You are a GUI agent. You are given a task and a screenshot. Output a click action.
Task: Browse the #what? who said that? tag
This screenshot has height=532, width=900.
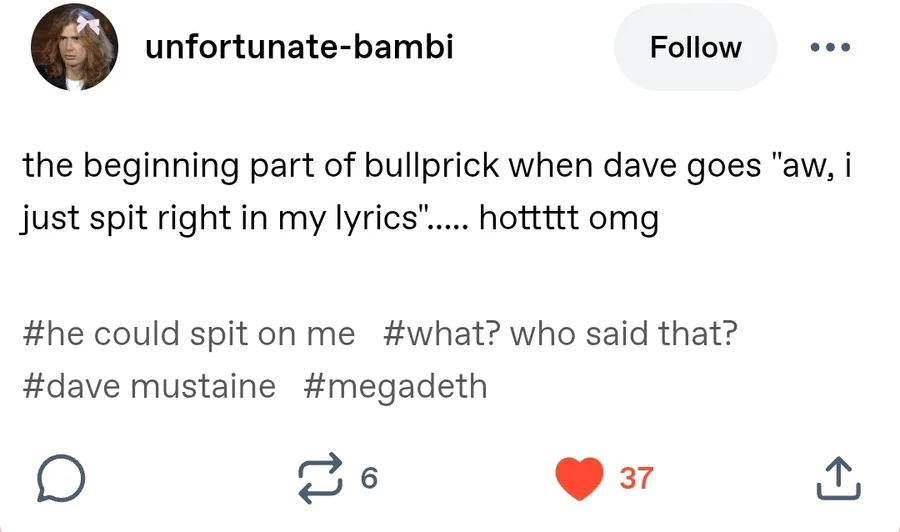[x=560, y=334]
